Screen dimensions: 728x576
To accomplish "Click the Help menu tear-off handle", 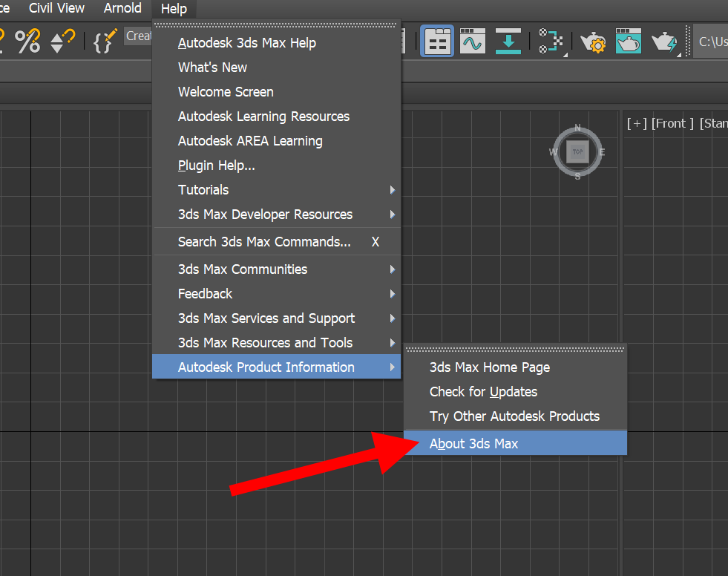I will tap(276, 25).
